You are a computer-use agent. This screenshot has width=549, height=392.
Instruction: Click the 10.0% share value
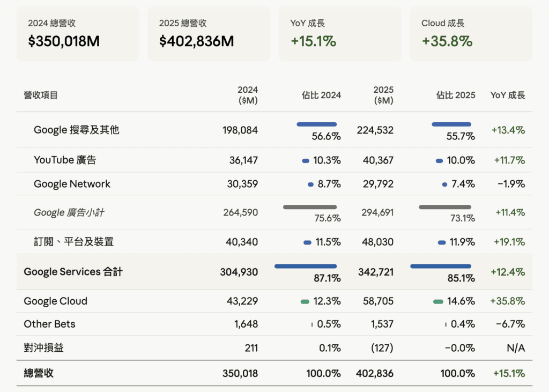click(x=461, y=160)
